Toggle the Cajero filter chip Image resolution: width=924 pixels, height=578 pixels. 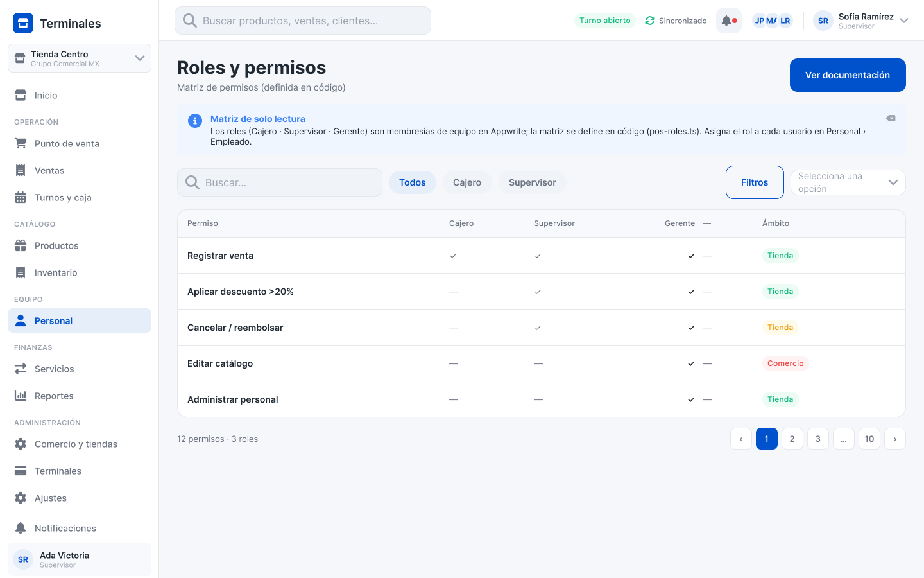coord(467,182)
